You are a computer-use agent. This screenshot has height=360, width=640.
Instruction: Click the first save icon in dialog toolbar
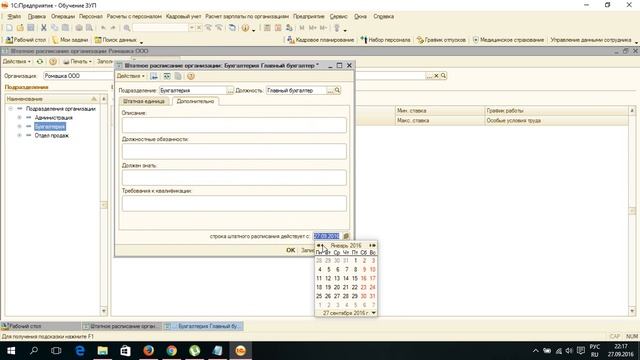pyautogui.click(x=154, y=76)
